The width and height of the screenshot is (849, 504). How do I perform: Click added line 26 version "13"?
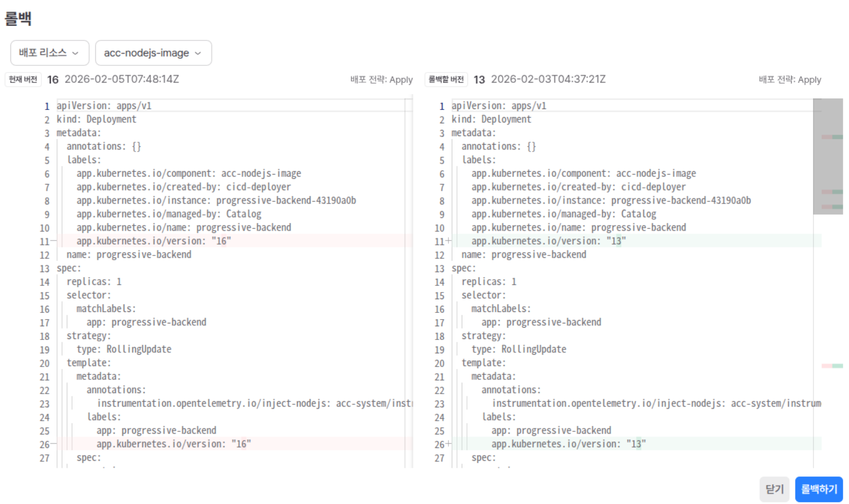569,444
